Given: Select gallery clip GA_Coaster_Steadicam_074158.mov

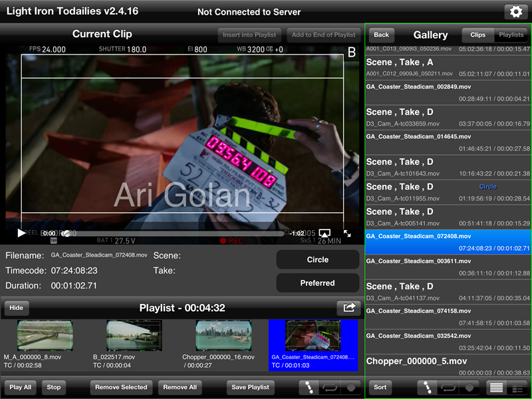Looking at the screenshot, I should (448, 317).
